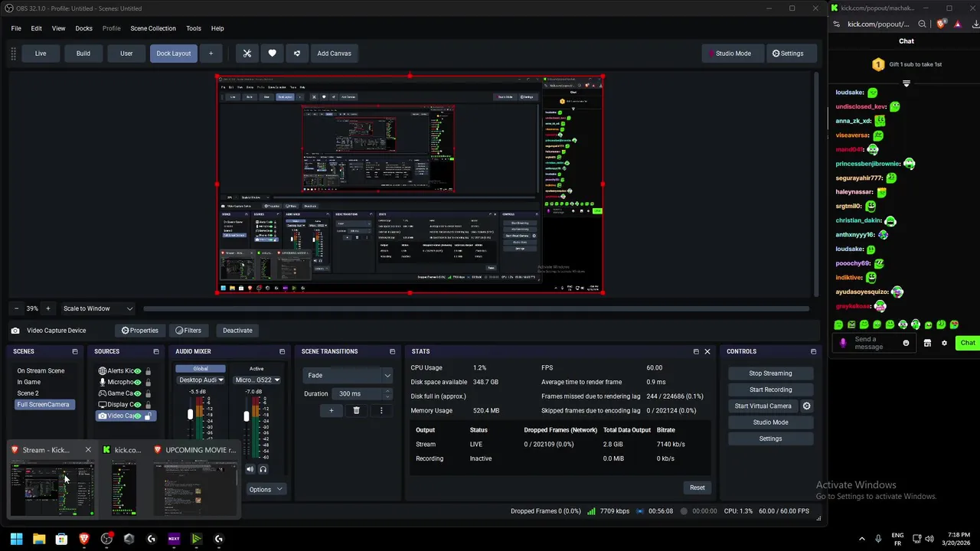Pop out the Scene Transitions dock
Viewport: 980px width, 551px height.
point(393,352)
